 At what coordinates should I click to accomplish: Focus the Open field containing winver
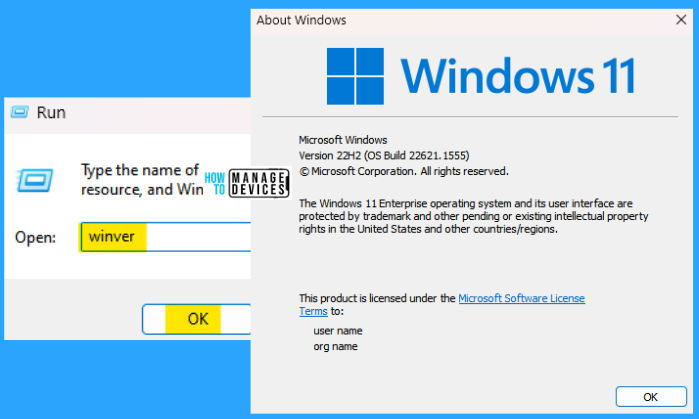click(165, 237)
